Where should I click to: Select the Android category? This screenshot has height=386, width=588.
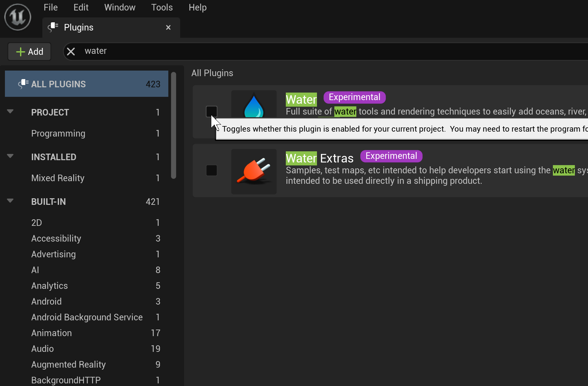point(87,301)
